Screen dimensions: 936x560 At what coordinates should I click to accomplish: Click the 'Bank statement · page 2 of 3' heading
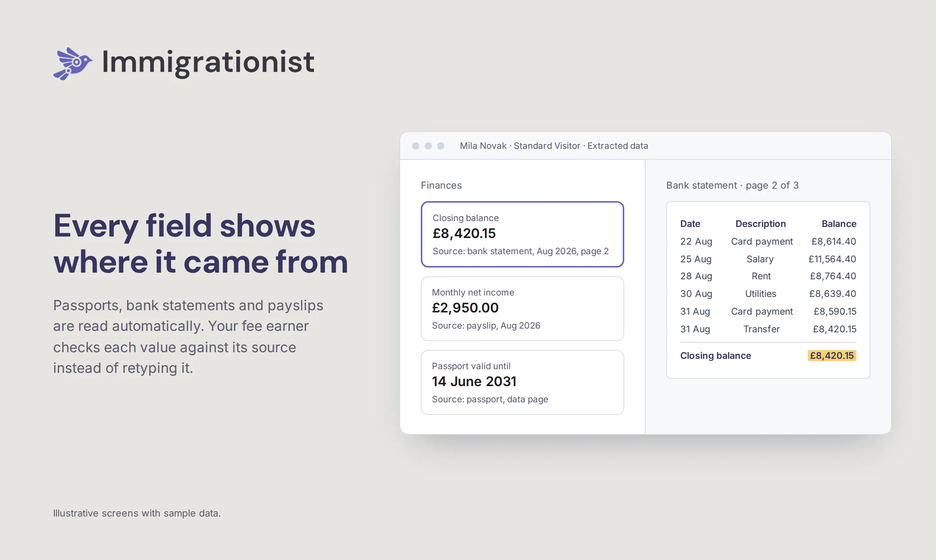pos(732,185)
